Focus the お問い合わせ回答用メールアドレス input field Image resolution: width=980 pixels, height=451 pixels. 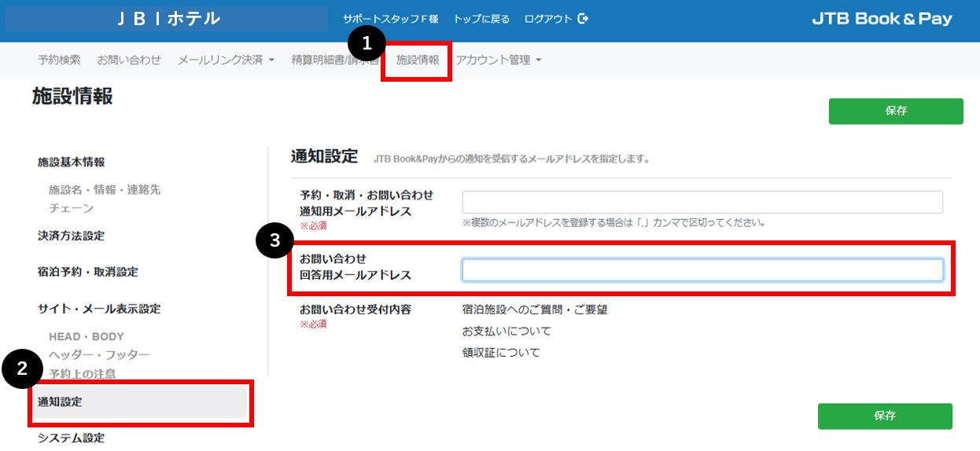pos(702,269)
